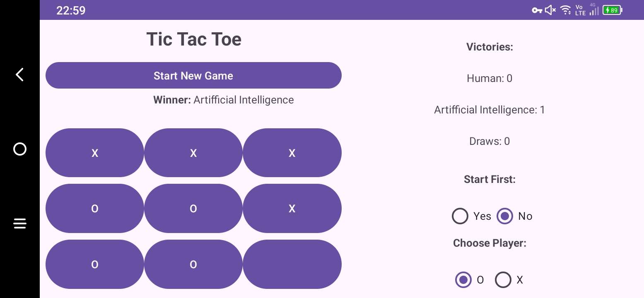
Task: Tap the empty bottom-right board cell
Action: [292, 264]
